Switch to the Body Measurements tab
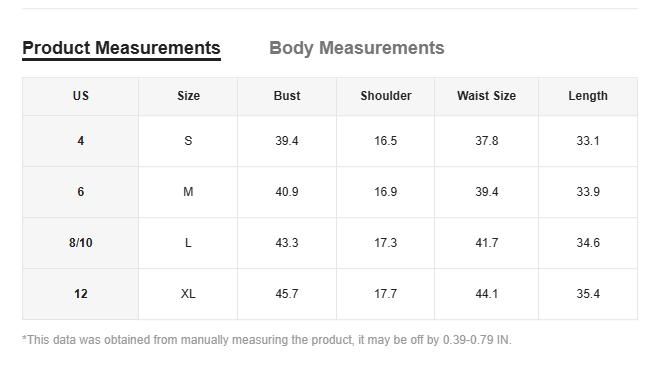Image resolution: width=661 pixels, height=367 pixels. (357, 48)
